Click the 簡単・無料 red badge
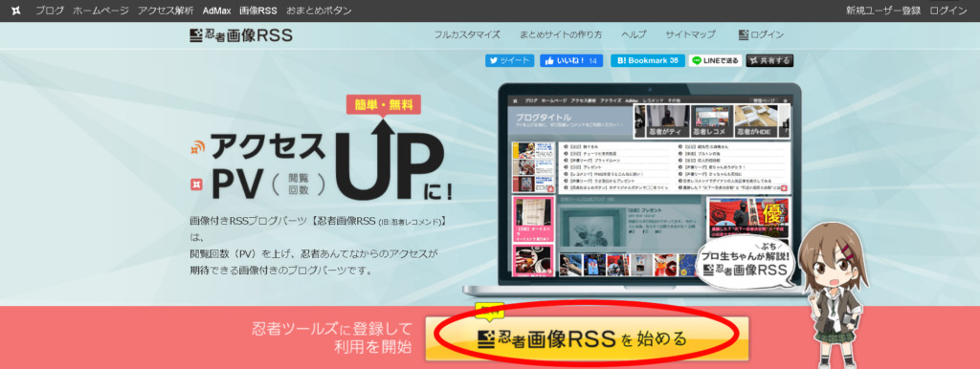Screen dimensions: 980x369 [383, 104]
